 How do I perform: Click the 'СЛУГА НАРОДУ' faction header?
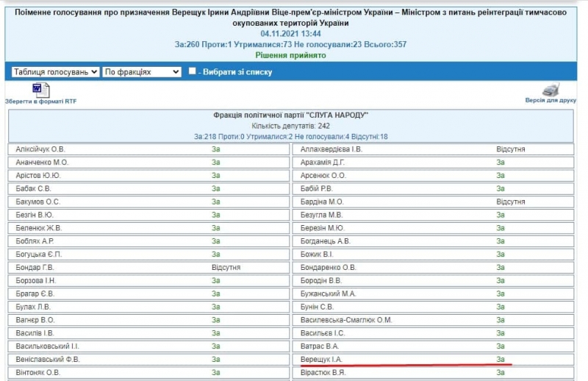[x=290, y=115]
